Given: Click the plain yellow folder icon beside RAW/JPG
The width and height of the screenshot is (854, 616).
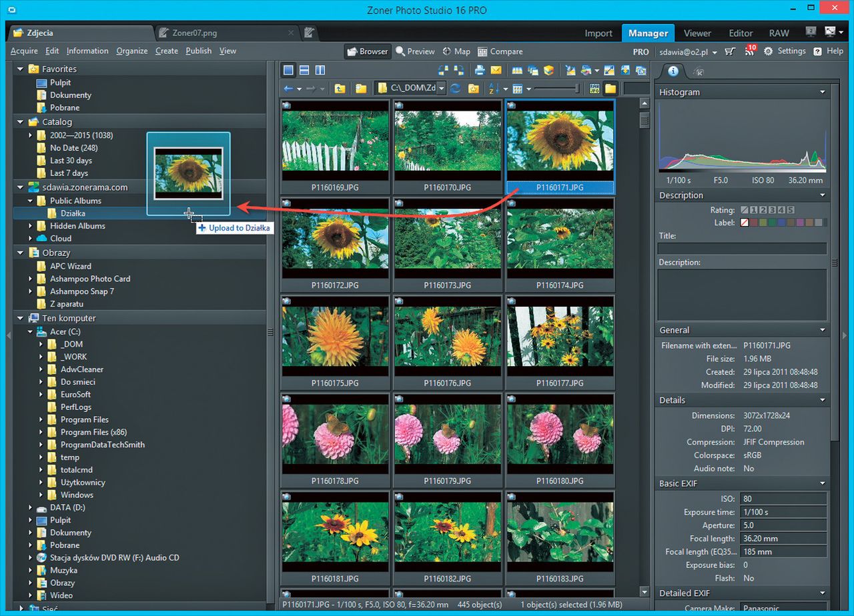Looking at the screenshot, I should click(610, 89).
